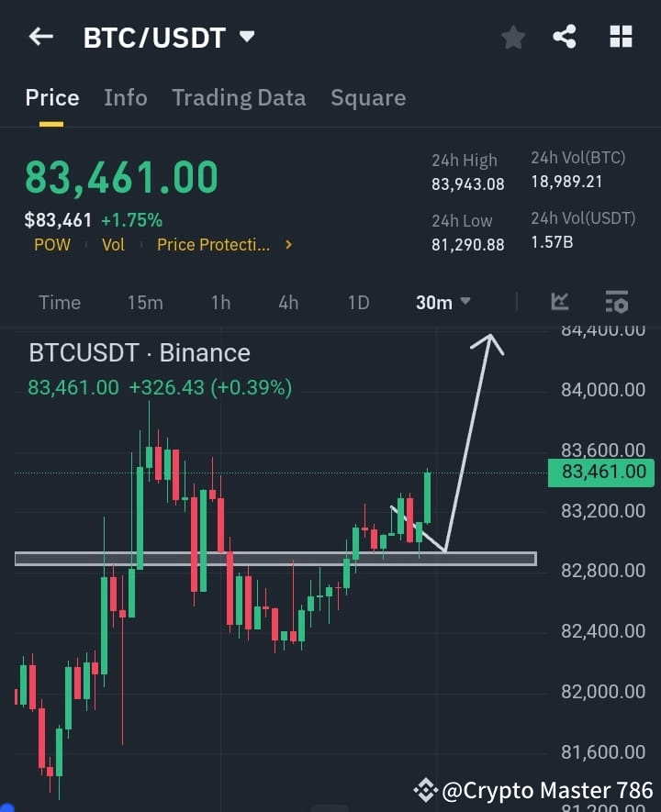
Task: Open the indicators settings icon beside the chart icon
Action: [x=616, y=302]
